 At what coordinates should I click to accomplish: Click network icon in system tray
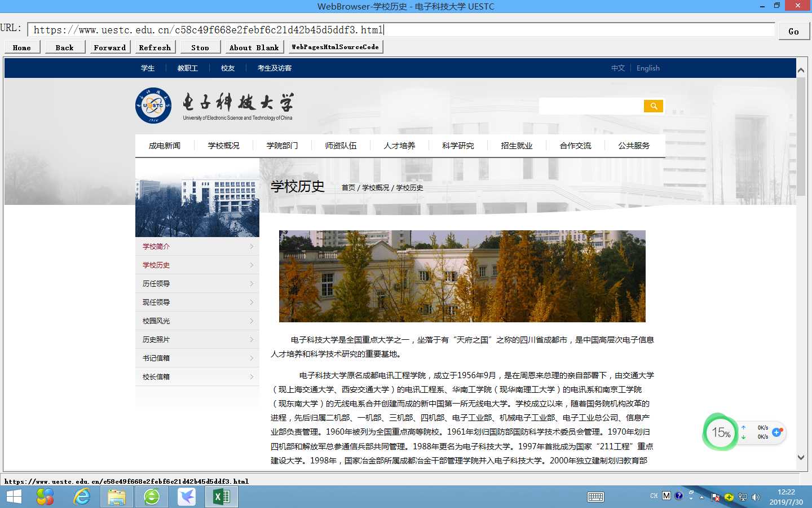[742, 497]
